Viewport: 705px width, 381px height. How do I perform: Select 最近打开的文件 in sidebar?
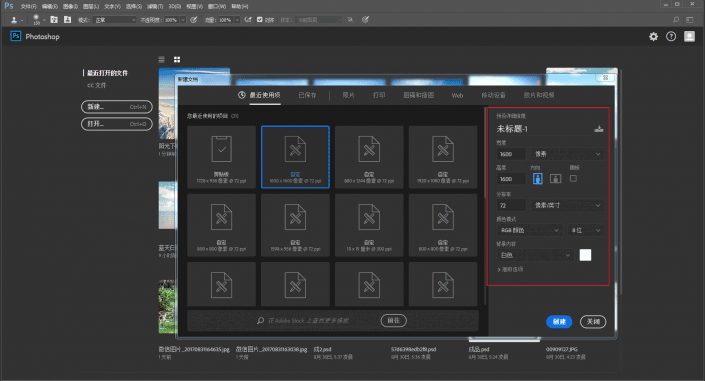pos(107,73)
